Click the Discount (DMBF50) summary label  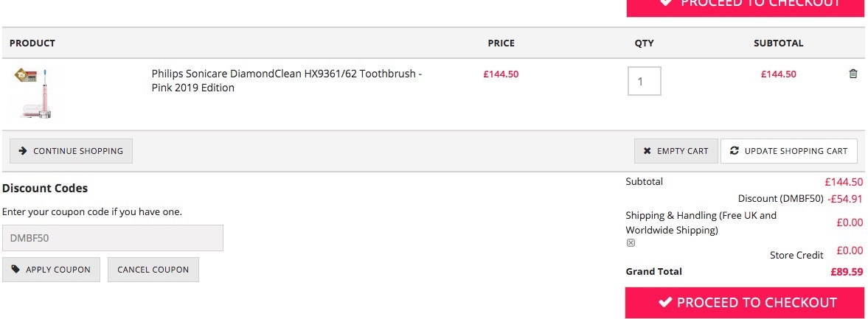[x=780, y=198]
